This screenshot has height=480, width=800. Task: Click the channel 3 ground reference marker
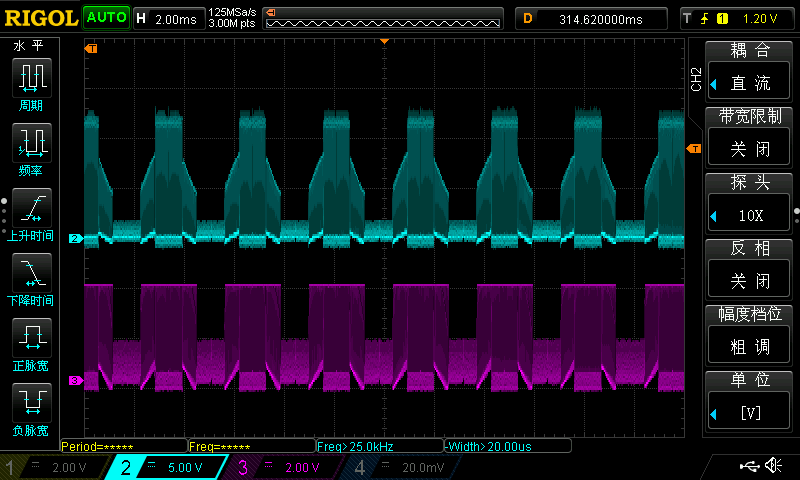pyautogui.click(x=76, y=381)
